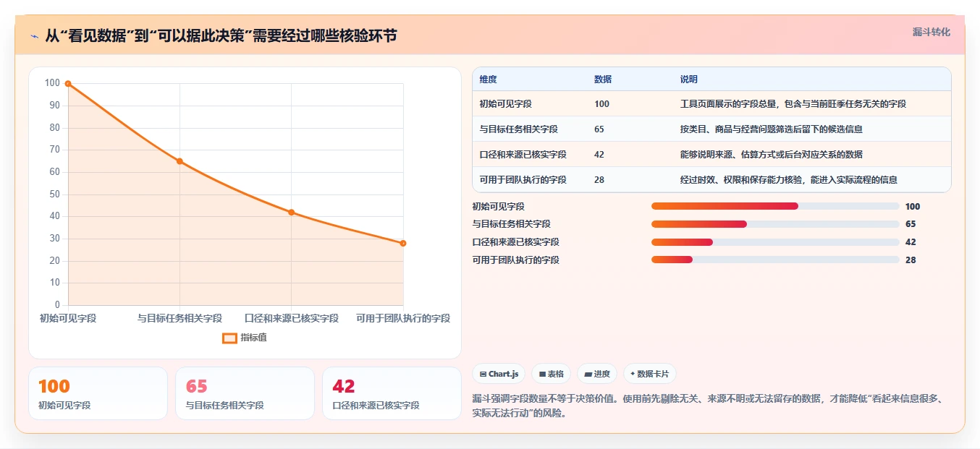Click the footer paragraph starting 漏斗强调字段数量

(711, 406)
